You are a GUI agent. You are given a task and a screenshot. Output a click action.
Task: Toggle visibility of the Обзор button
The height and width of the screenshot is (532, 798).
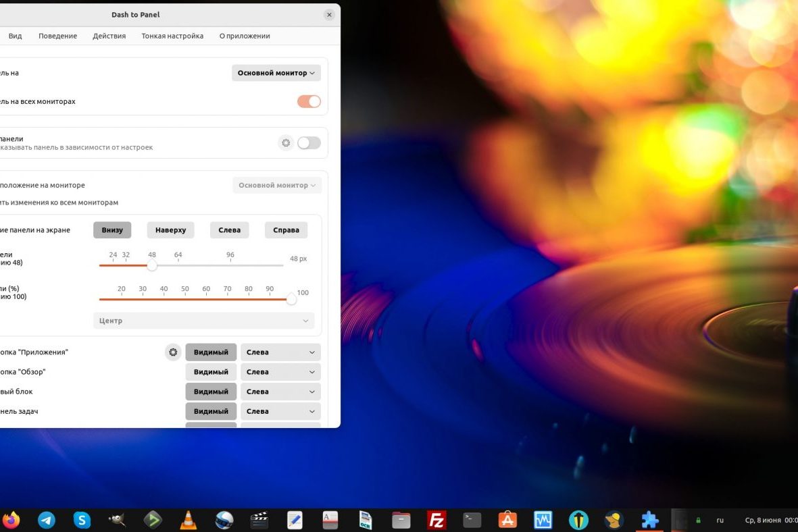(x=211, y=371)
